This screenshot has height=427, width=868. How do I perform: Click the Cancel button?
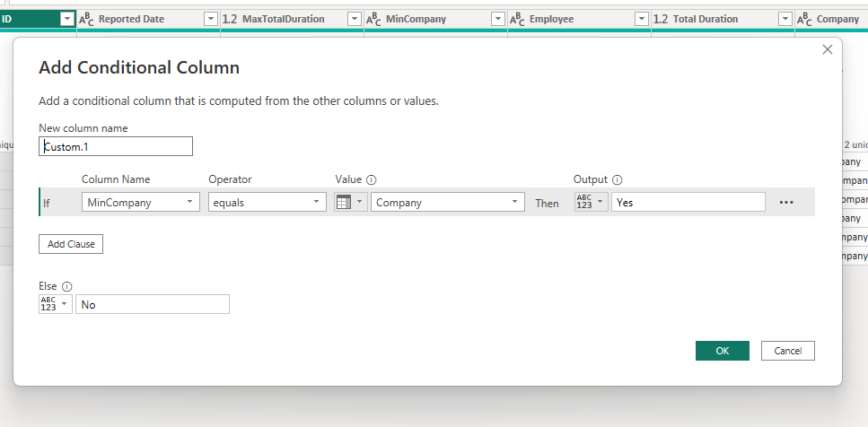click(788, 351)
